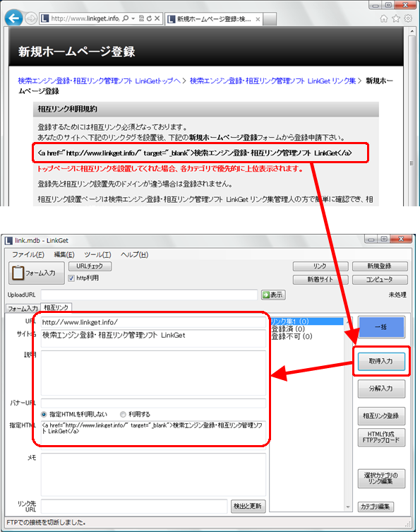Screen dimensions: 420x532
Task: Click the 説明 text area
Action: (x=153, y=373)
